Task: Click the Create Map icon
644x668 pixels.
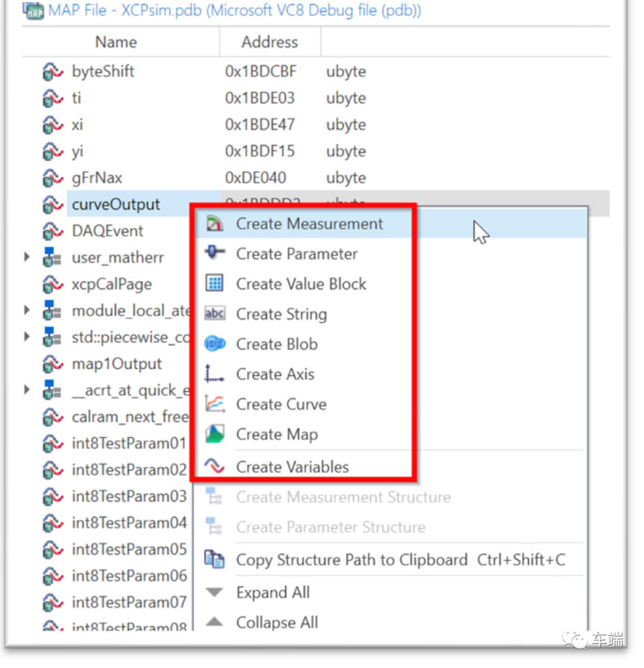Action: [215, 434]
